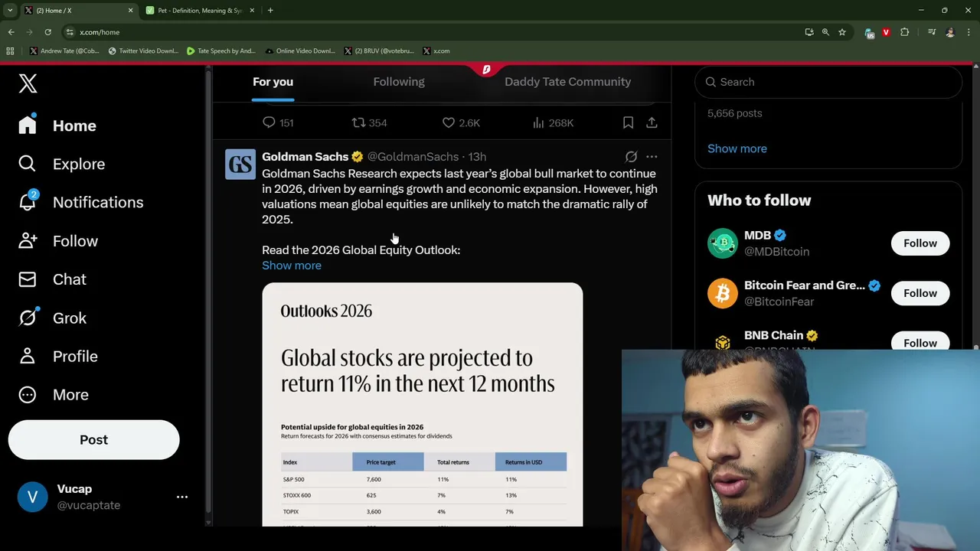Open the bookmarks apps grid icon

(x=10, y=51)
